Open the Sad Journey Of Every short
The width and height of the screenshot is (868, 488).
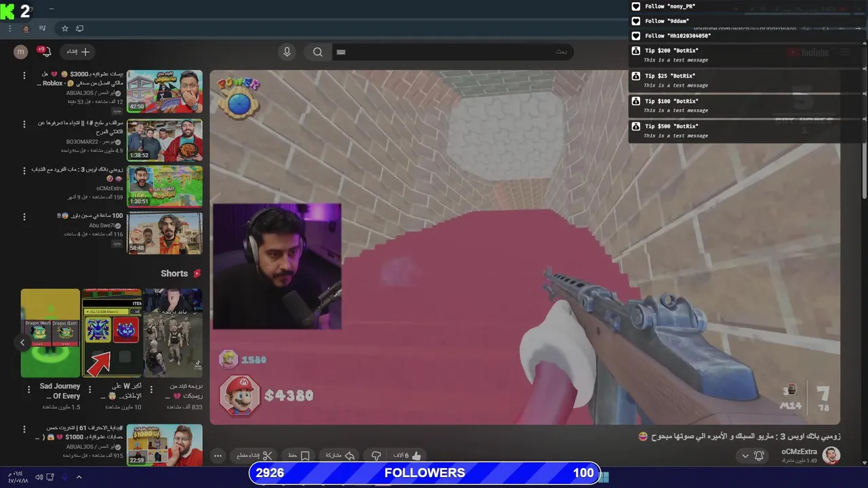point(50,333)
